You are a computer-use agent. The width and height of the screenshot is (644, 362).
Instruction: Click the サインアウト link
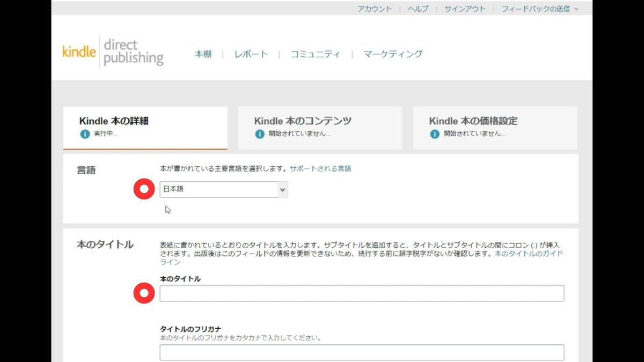click(465, 9)
